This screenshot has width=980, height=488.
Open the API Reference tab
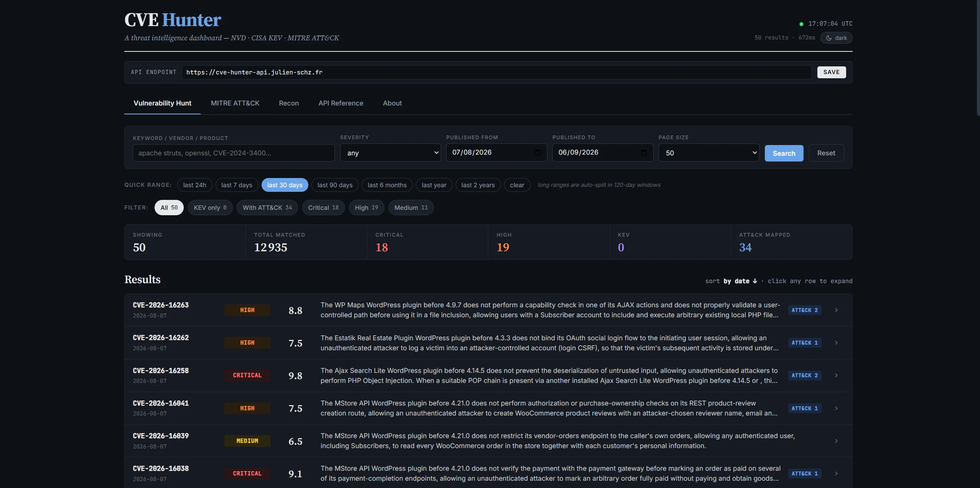click(x=341, y=103)
